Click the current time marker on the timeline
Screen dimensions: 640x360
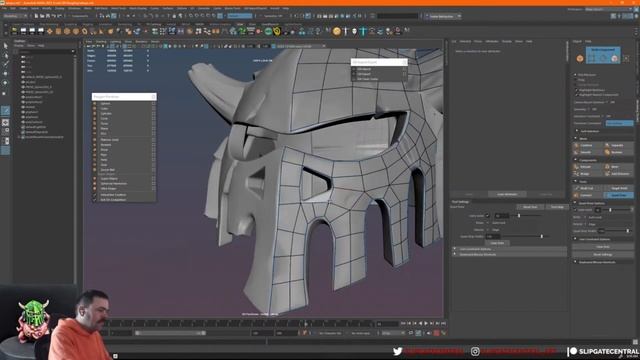(306, 324)
